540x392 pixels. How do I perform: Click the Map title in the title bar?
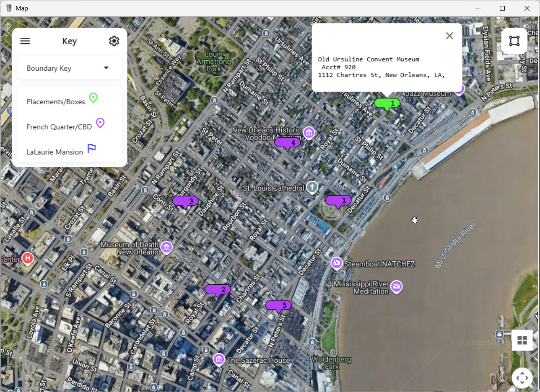point(22,8)
